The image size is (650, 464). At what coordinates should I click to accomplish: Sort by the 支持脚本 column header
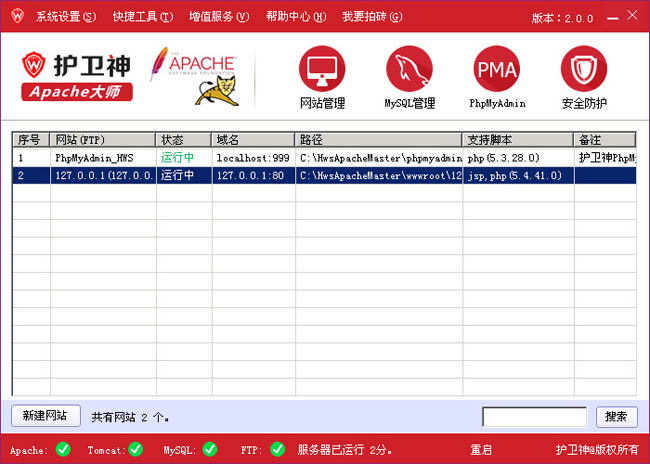click(518, 140)
